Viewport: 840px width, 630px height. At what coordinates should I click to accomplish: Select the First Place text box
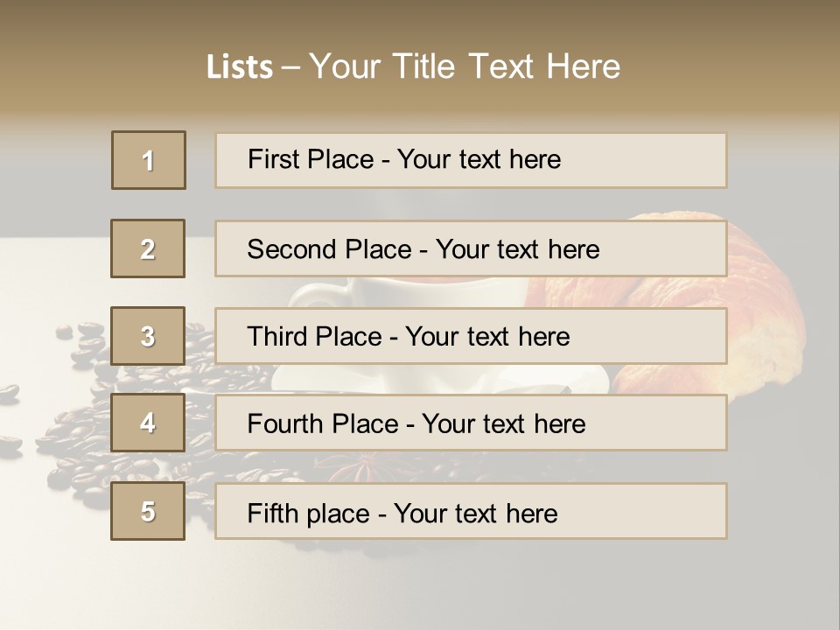[x=471, y=160]
